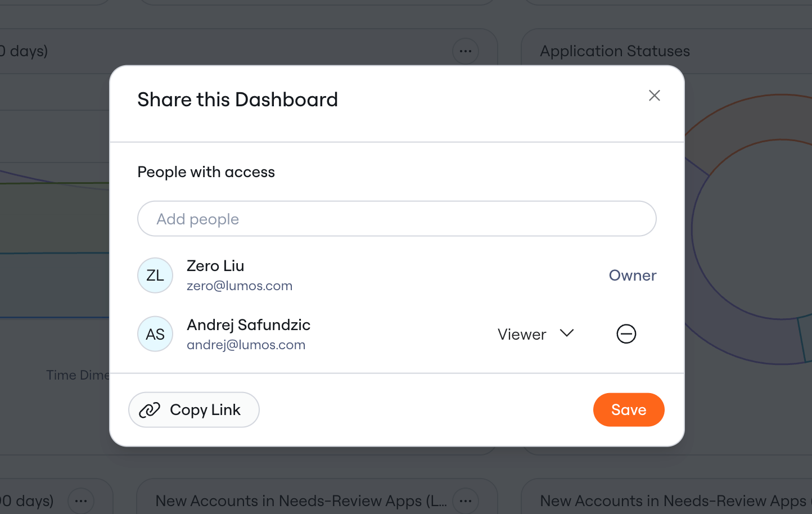
Task: Copy the dashboard link
Action: coord(194,410)
